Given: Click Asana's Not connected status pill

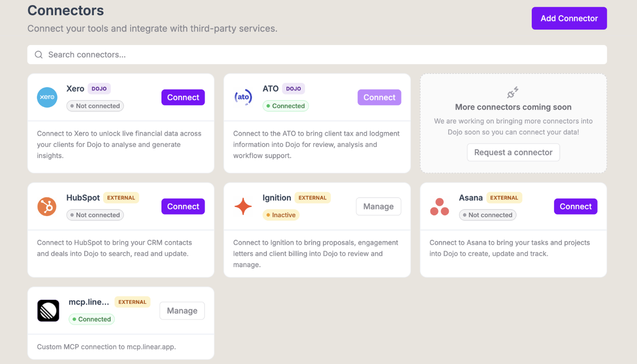Looking at the screenshot, I should pos(488,215).
